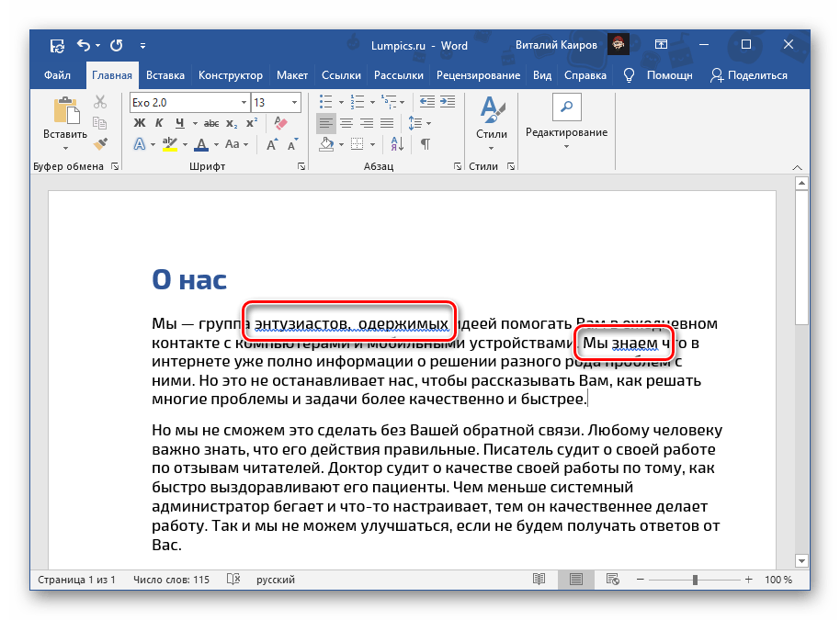Adjust the zoom slider handle
The width and height of the screenshot is (840, 620).
click(x=695, y=580)
